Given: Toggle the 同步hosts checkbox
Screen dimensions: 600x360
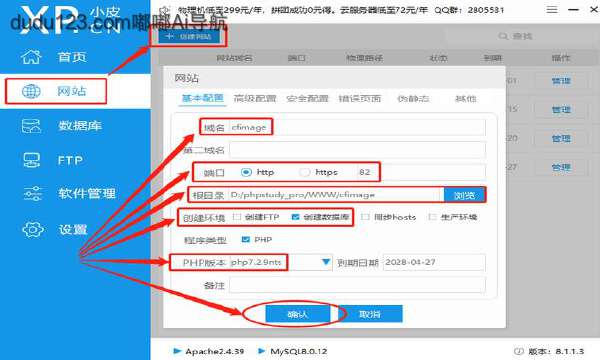Looking at the screenshot, I should (365, 217).
